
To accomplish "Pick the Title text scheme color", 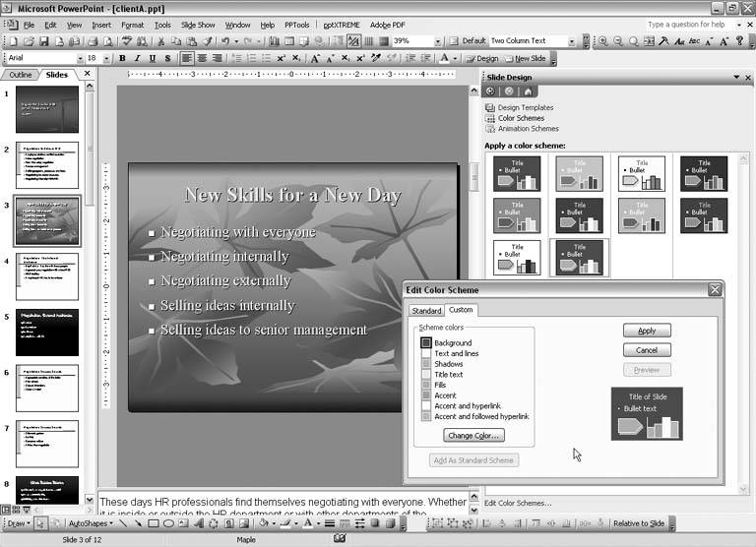I will (x=426, y=375).
